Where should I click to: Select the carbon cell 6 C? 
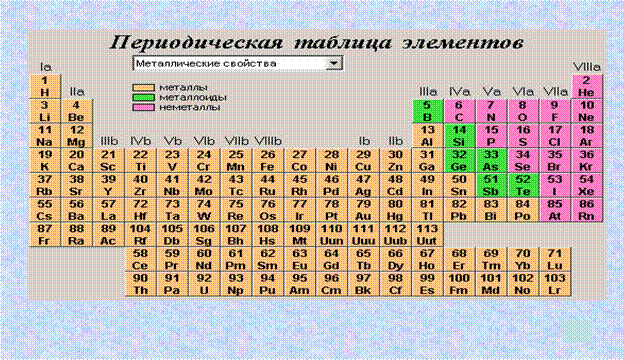tap(459, 111)
